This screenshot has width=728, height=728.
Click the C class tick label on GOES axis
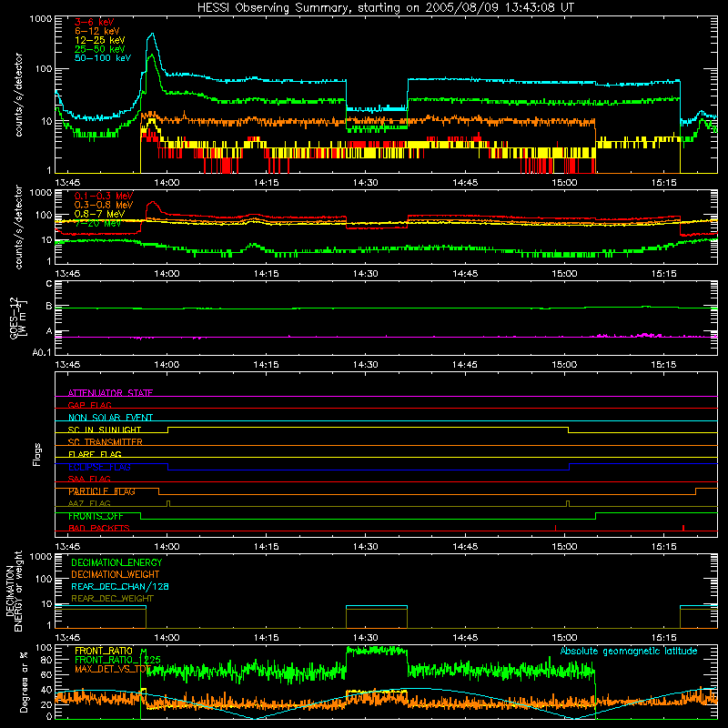(49, 284)
